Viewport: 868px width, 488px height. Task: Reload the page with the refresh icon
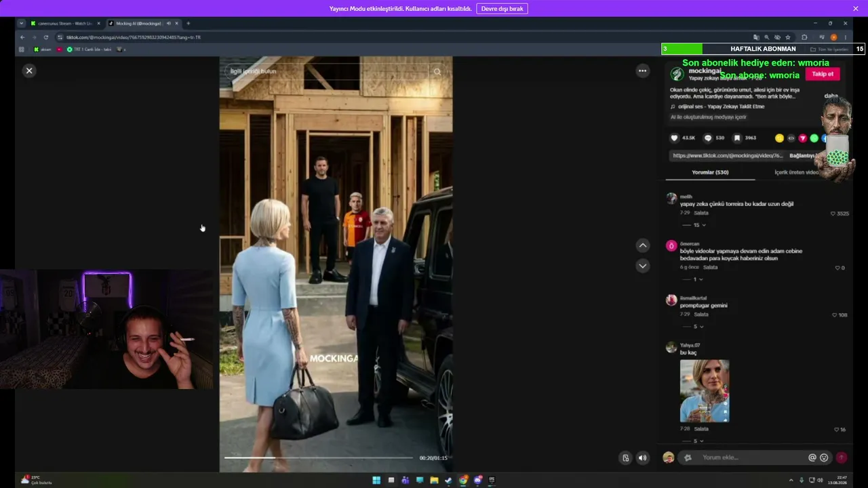(46, 37)
